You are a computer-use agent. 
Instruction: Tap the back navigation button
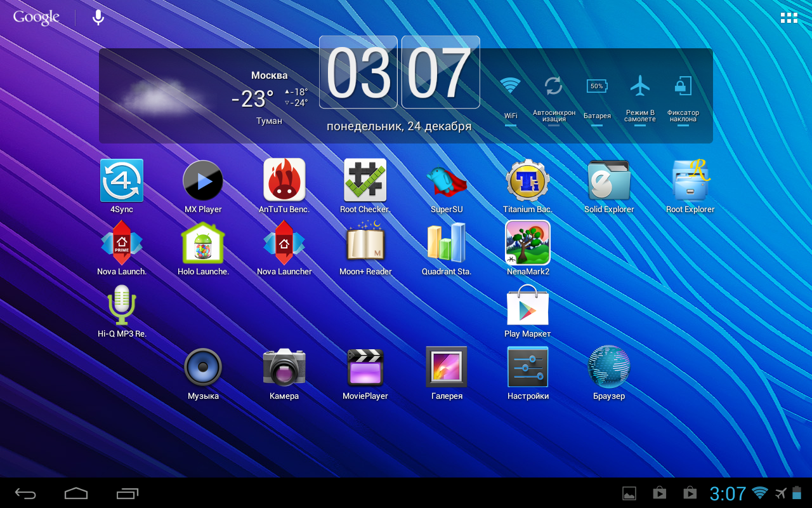[x=26, y=493]
